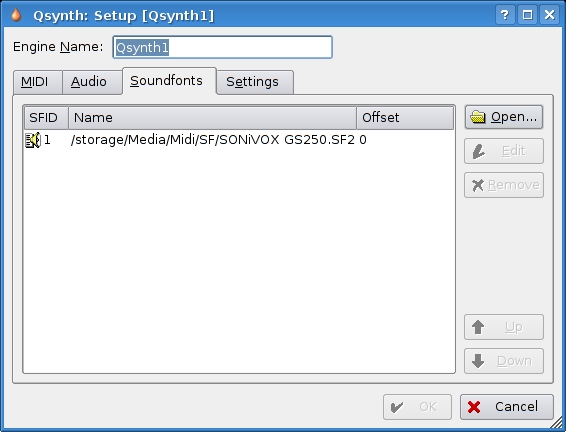Sort by the Name column header
Image resolution: width=566 pixels, height=432 pixels.
pyautogui.click(x=212, y=118)
